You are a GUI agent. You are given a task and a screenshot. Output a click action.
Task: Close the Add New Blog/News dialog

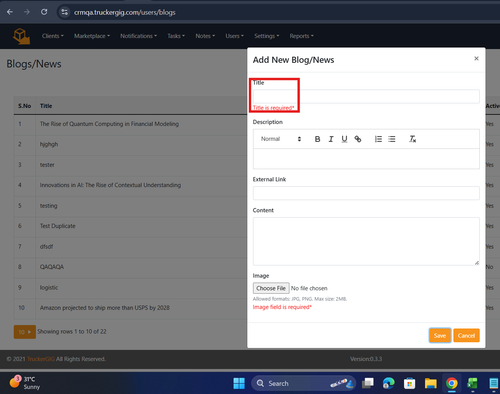point(476,59)
